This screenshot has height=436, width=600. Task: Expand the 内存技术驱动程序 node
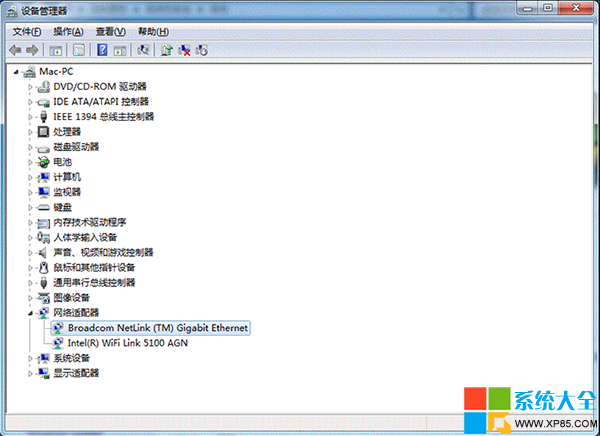pos(30,222)
